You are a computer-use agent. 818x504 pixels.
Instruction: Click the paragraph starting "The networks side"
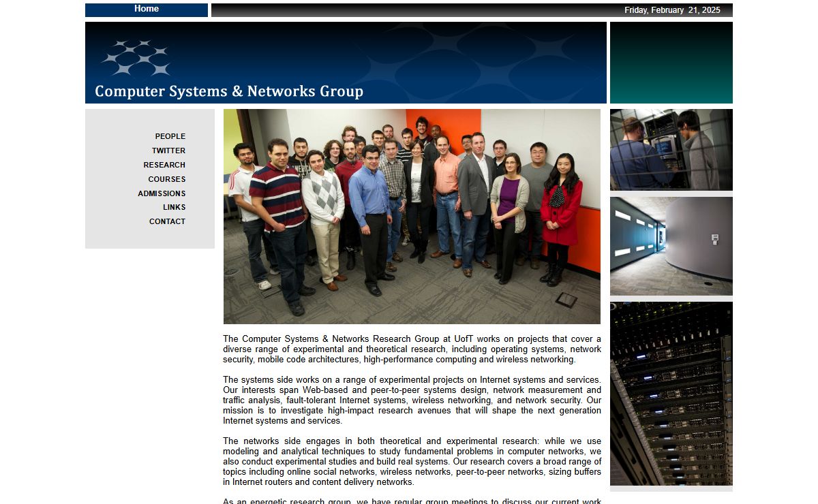(412, 462)
